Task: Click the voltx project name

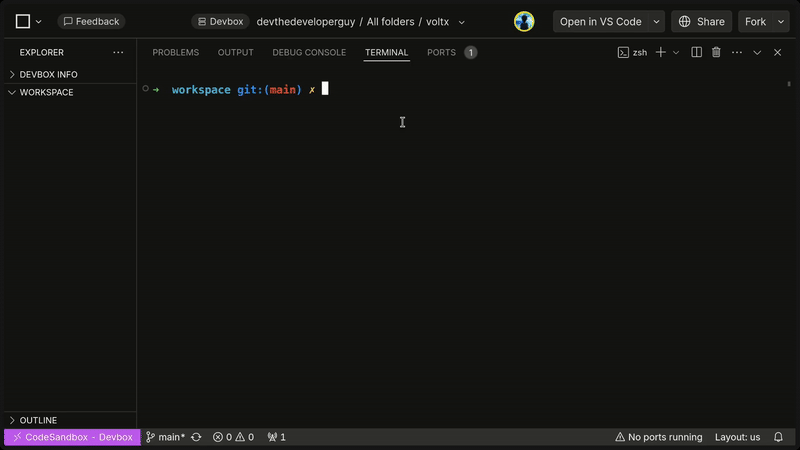Action: [x=437, y=22]
